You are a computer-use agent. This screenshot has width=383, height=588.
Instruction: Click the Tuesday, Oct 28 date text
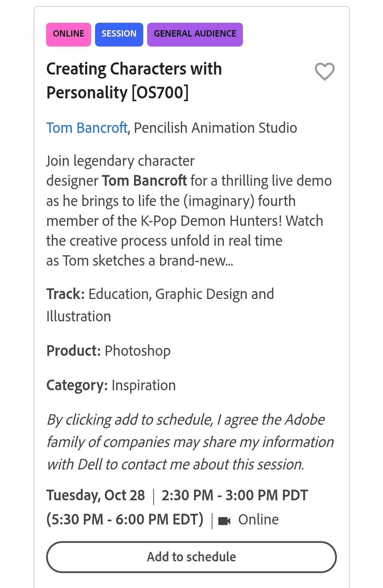(x=96, y=495)
